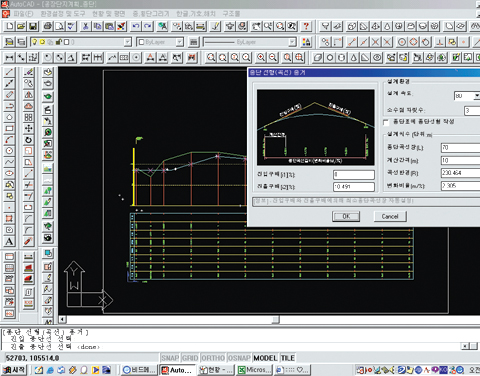Image resolution: width=480 pixels, height=376 pixels.
Task: Select the Rectangle draw tool
Action: [9, 128]
